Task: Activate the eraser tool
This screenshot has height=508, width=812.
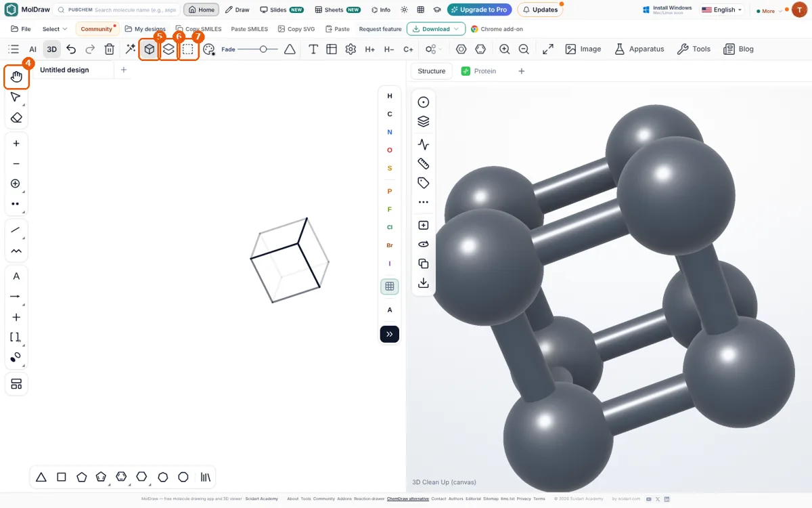Action: click(16, 117)
